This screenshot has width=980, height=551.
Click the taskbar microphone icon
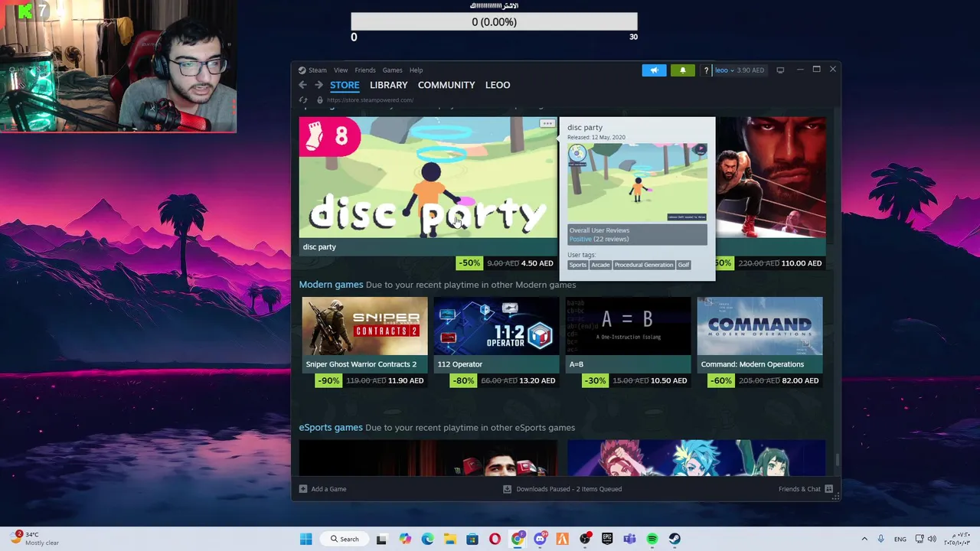point(880,539)
